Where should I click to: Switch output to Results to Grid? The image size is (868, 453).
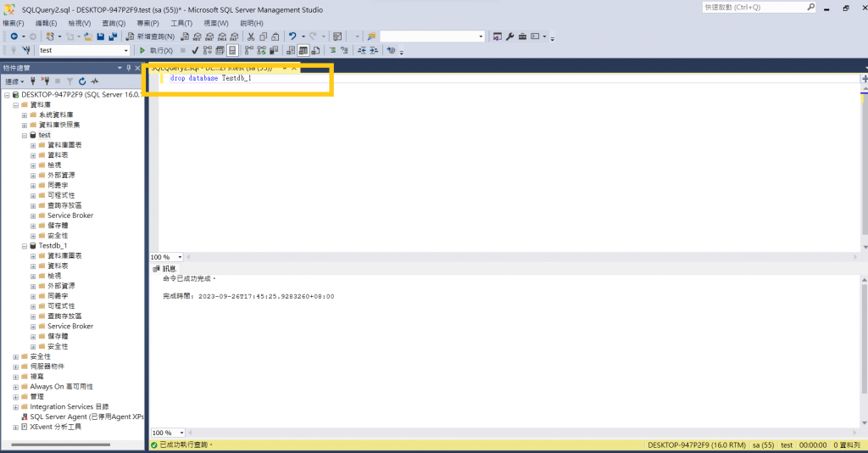pyautogui.click(x=303, y=50)
